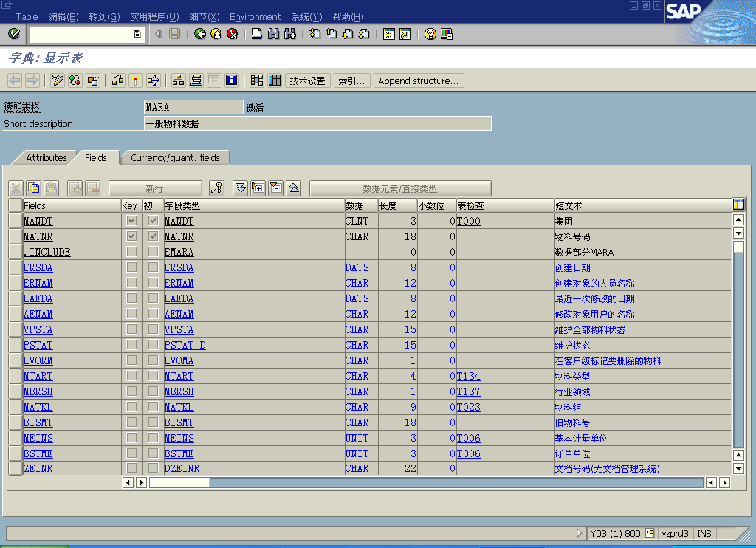Select the row selector for ERNAM
Viewport: 756px width, 548px height.
(16, 283)
